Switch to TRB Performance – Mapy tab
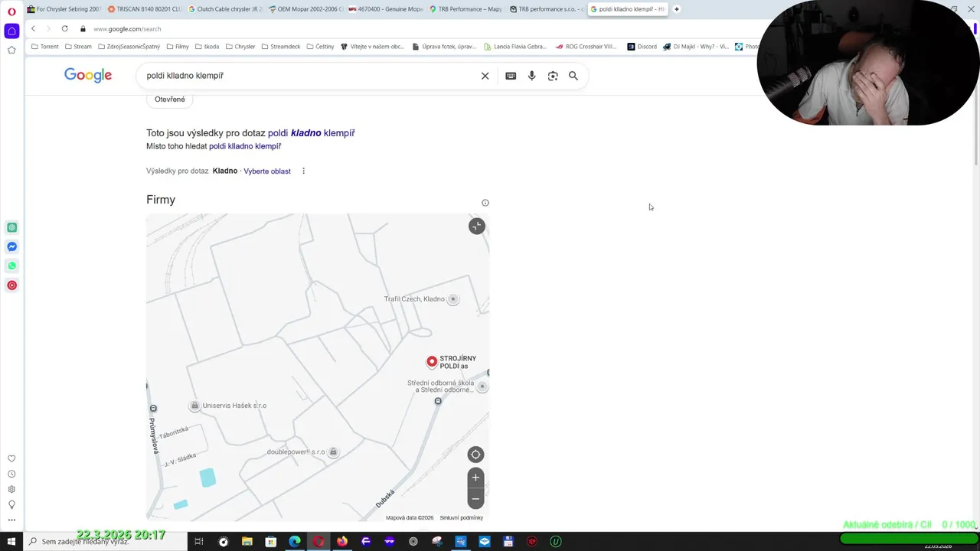Image resolution: width=980 pixels, height=551 pixels. 467,9
